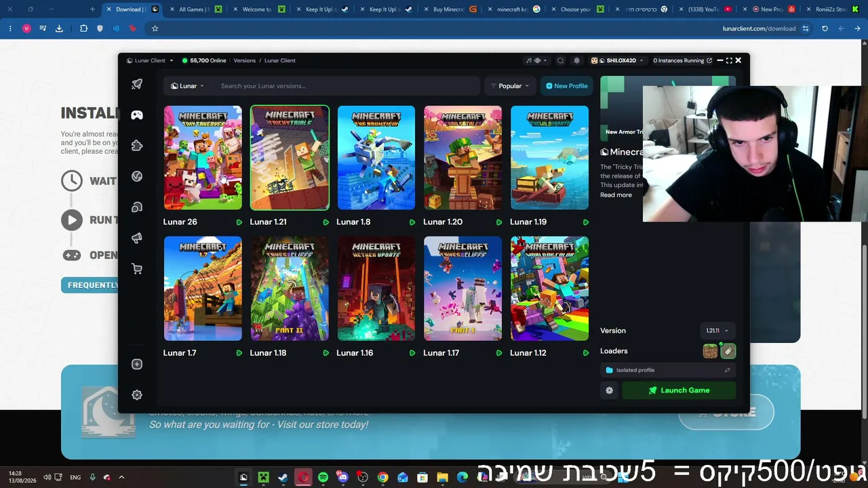The height and width of the screenshot is (488, 868).
Task: Open Google Chrome from the taskbar
Action: tap(382, 477)
